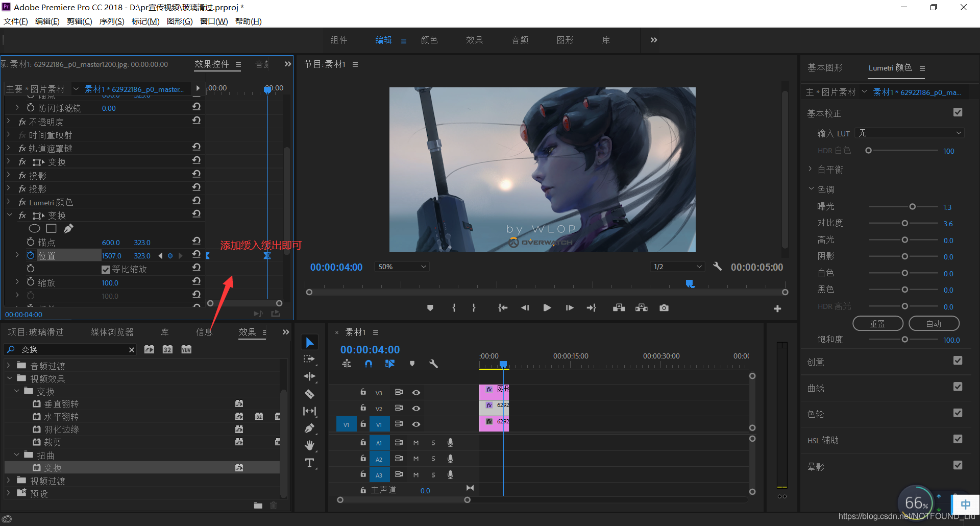The image size is (980, 526).
Task: Select the Type tool
Action: point(309,463)
